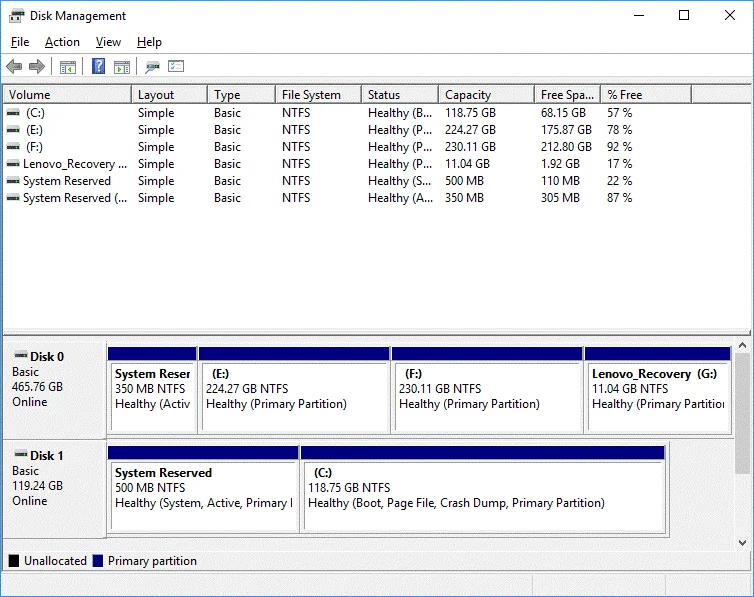The width and height of the screenshot is (754, 597).
Task: Open the Action menu
Action: (x=62, y=42)
